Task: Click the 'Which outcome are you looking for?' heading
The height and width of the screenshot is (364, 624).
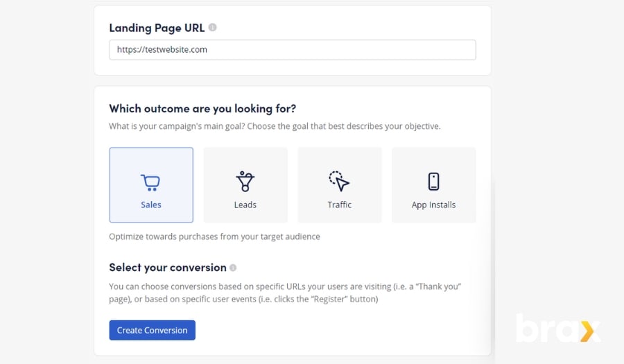Action: (202, 108)
